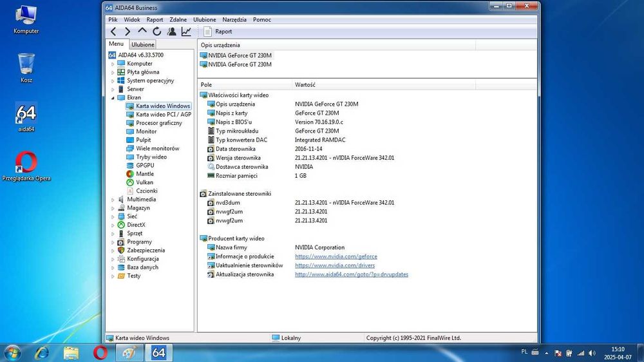The height and width of the screenshot is (362, 644).
Task: Select AIDA64 v6.33.5700 root node
Action: pos(136,55)
